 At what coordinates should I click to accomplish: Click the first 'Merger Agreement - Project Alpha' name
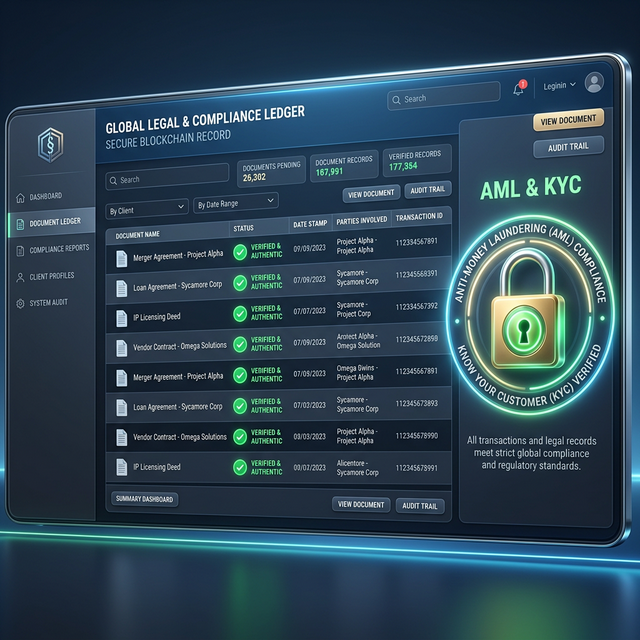click(x=178, y=256)
